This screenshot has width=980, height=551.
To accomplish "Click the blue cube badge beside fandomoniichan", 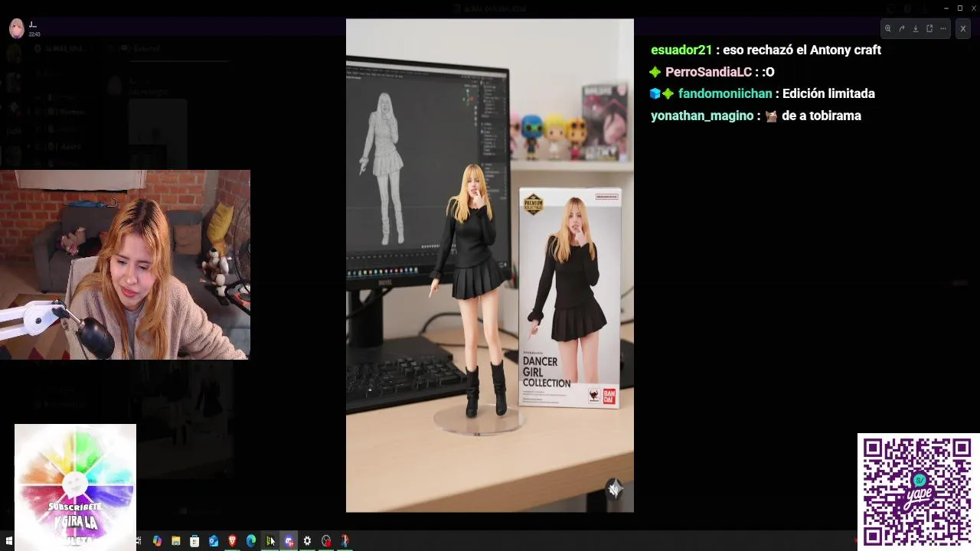I will [655, 93].
